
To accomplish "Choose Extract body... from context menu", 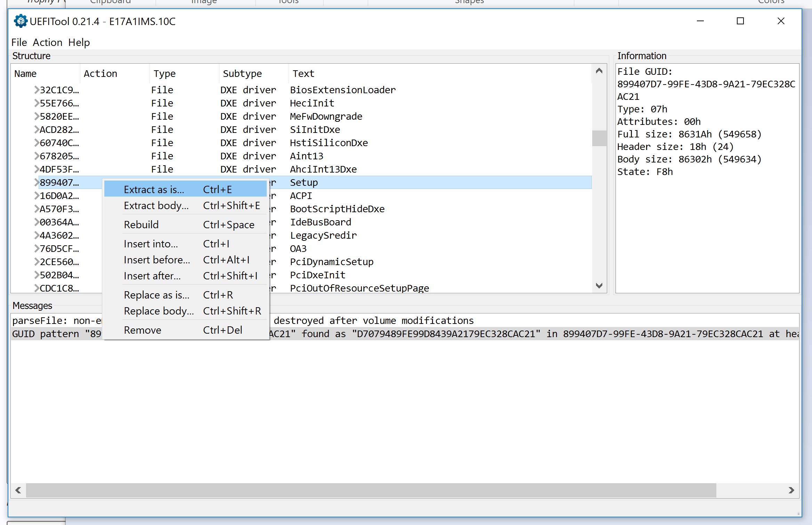I will coord(156,206).
